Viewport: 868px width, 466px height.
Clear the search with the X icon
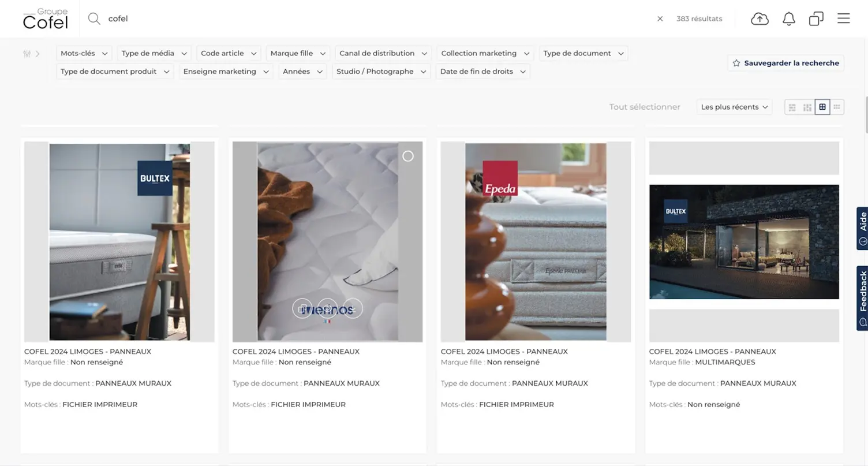coord(660,18)
